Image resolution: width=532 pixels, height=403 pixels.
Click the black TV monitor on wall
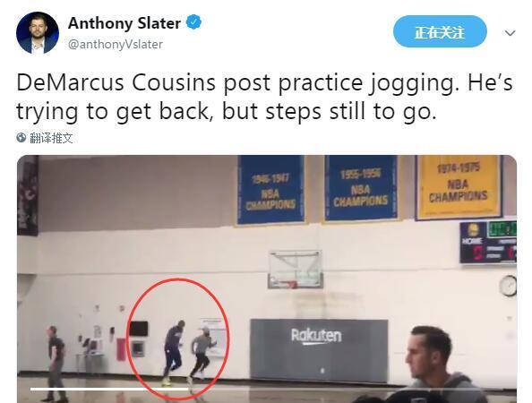[139, 329]
